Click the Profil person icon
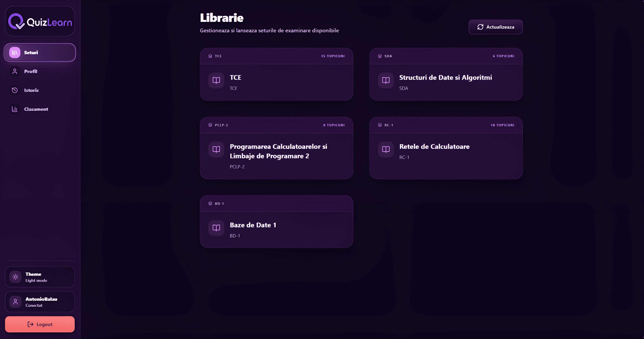Viewport: 644px width, 339px height. (15, 71)
